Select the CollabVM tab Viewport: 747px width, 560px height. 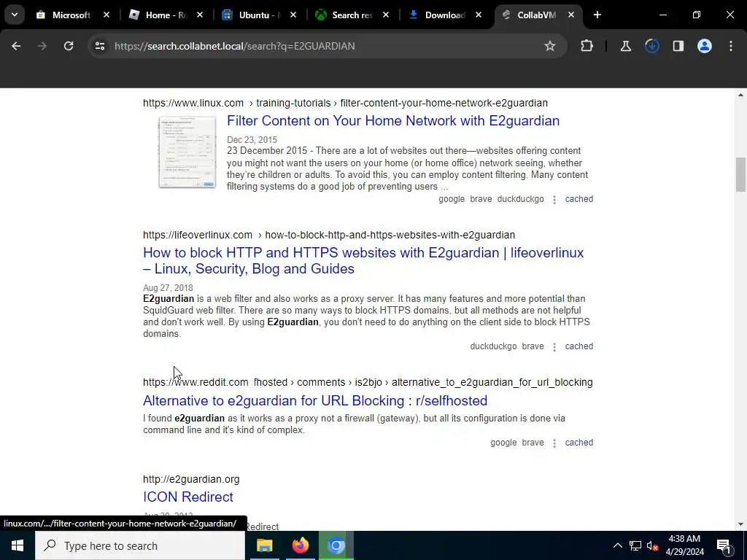(536, 15)
